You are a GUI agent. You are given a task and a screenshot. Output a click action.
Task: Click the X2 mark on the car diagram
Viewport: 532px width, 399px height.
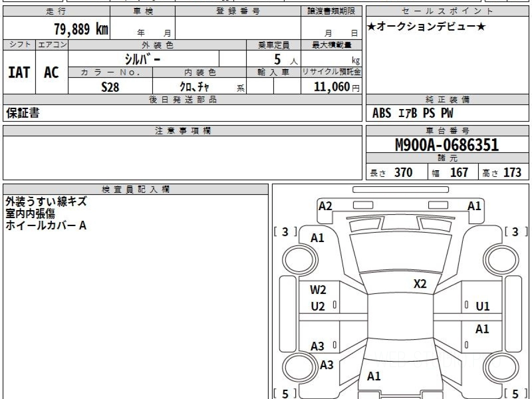pyautogui.click(x=420, y=284)
